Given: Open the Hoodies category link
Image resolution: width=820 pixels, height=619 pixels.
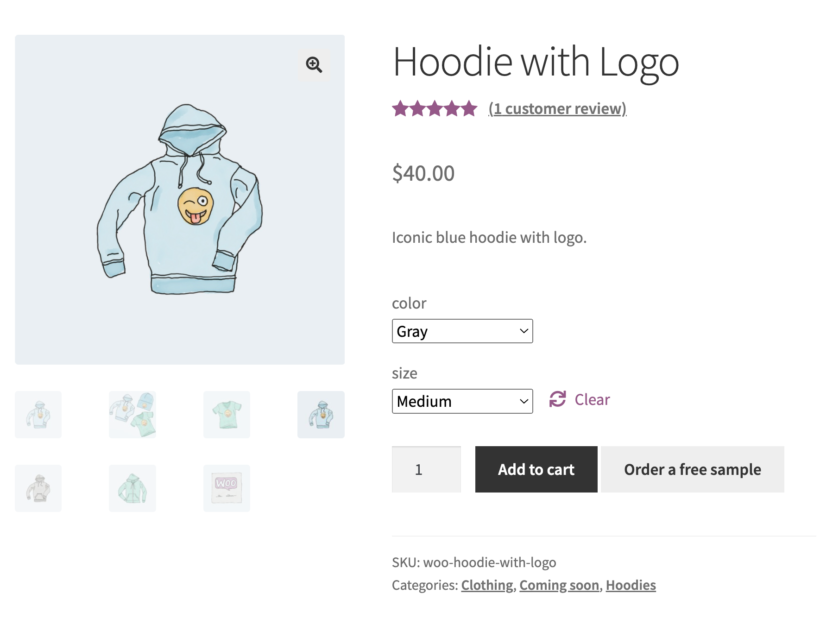Looking at the screenshot, I should tap(631, 585).
